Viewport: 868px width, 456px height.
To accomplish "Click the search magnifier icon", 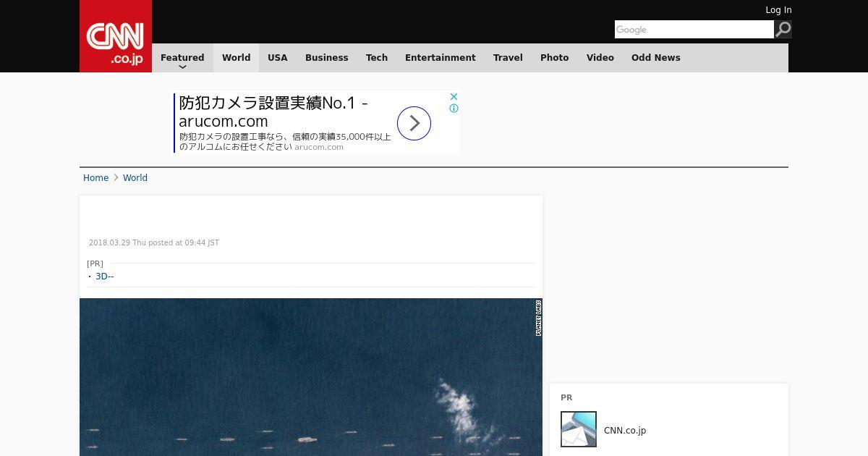I will pyautogui.click(x=783, y=29).
